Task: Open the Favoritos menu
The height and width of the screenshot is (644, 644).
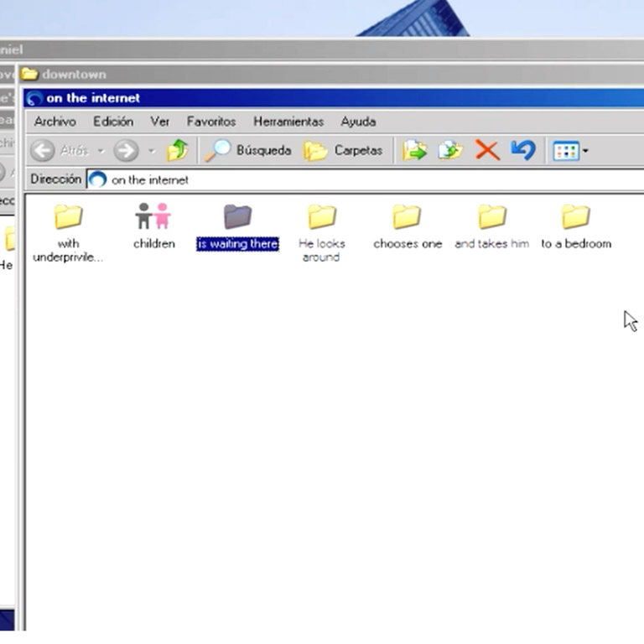Action: point(210,122)
